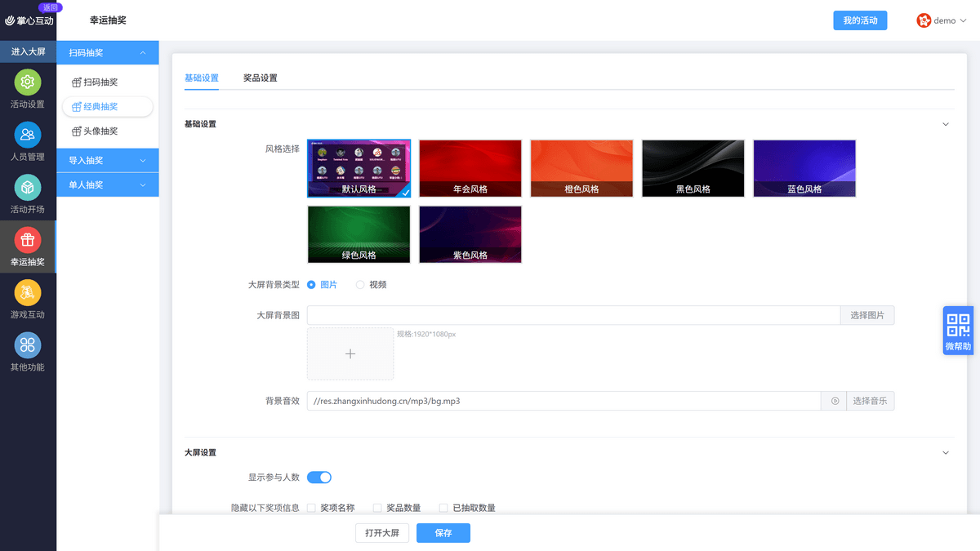Collapse the 扫码抽奖 menu group
The width and height of the screenshot is (980, 551).
pyautogui.click(x=108, y=53)
